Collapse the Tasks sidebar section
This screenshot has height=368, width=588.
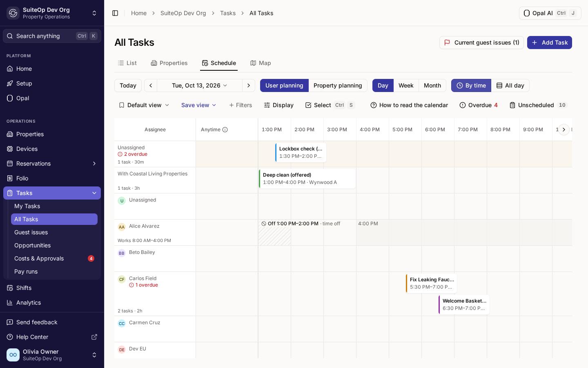point(94,193)
